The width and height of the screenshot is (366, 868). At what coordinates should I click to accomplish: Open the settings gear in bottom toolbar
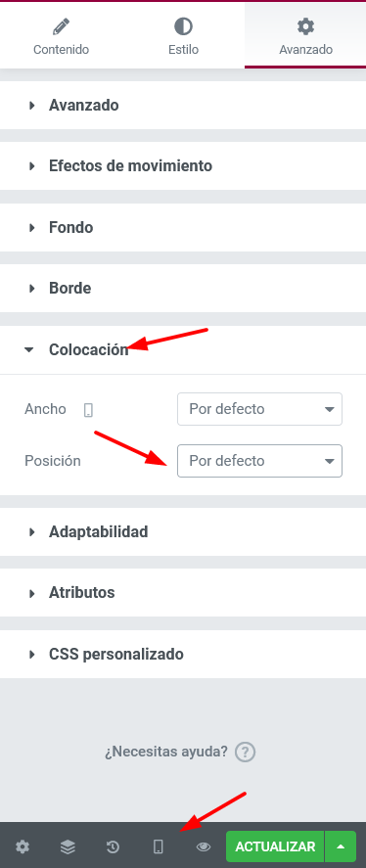23,846
